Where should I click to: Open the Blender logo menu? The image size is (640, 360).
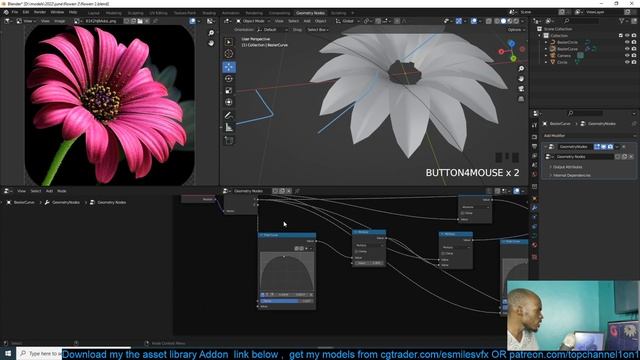[x=6, y=12]
